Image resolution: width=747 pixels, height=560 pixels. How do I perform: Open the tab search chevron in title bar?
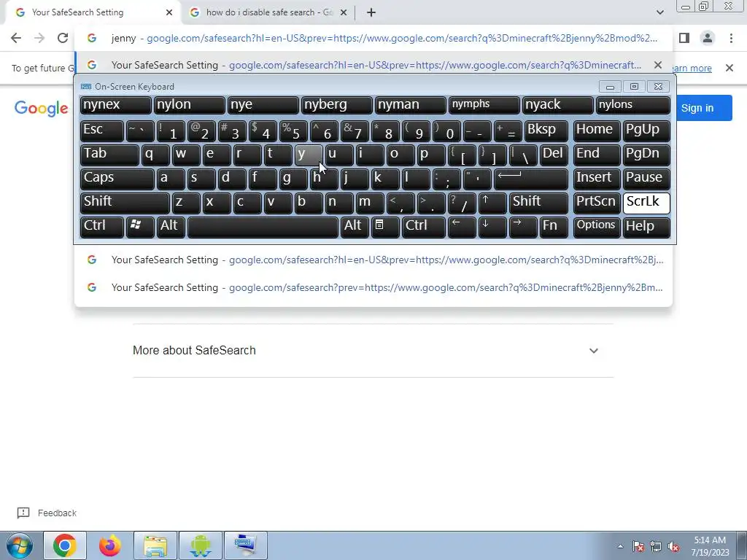point(659,12)
